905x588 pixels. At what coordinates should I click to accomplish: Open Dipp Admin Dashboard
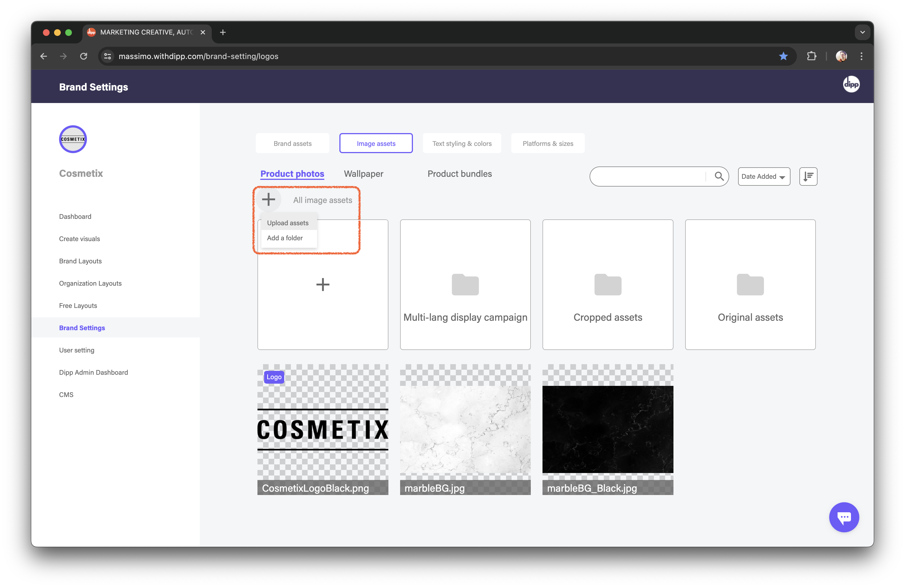click(94, 372)
